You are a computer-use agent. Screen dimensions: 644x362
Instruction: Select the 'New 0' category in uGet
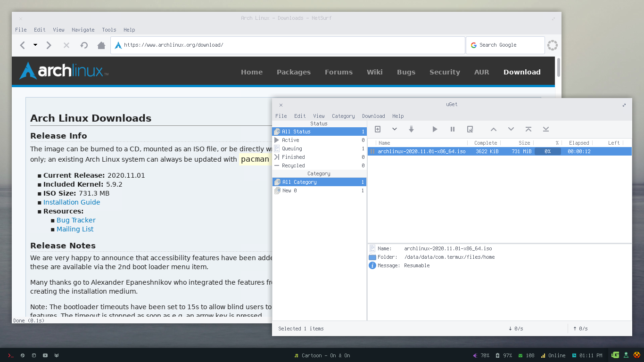tap(319, 190)
